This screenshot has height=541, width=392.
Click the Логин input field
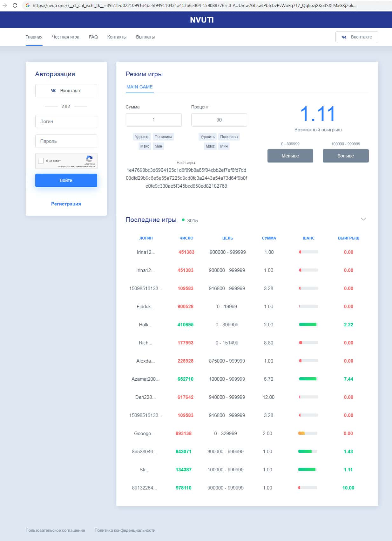coord(66,121)
